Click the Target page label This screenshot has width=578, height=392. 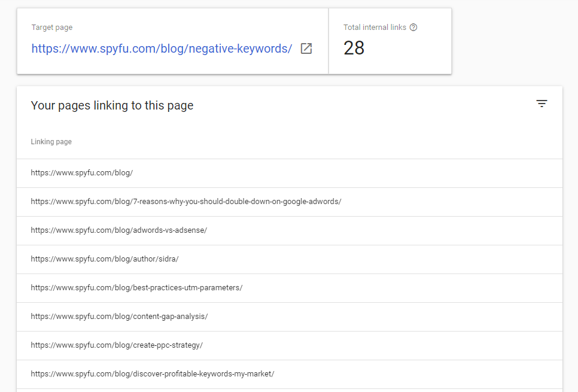click(x=52, y=28)
